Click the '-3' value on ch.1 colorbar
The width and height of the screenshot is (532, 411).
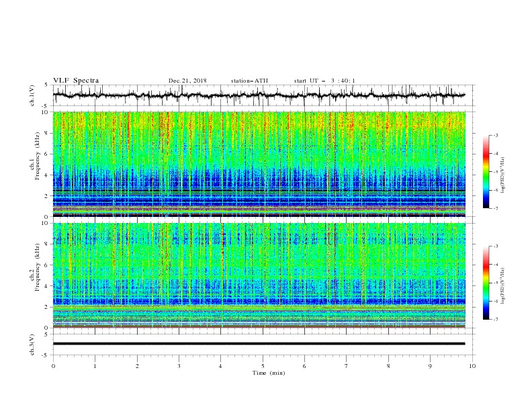pos(496,135)
